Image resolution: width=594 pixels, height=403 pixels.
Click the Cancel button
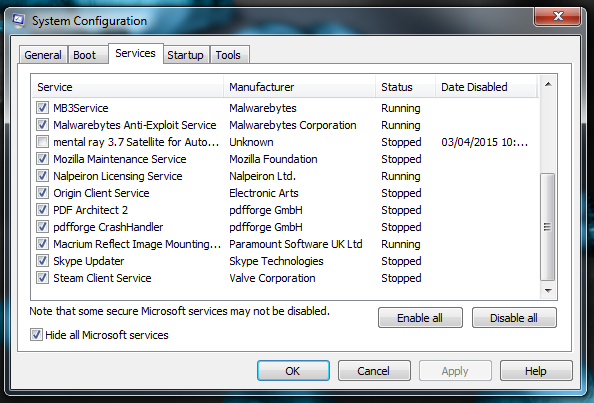(x=374, y=370)
